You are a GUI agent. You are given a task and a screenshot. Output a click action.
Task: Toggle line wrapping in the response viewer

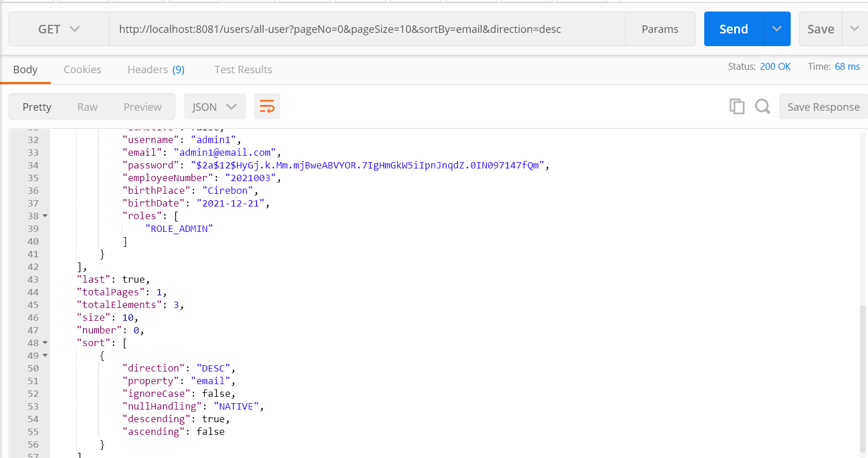tap(267, 106)
